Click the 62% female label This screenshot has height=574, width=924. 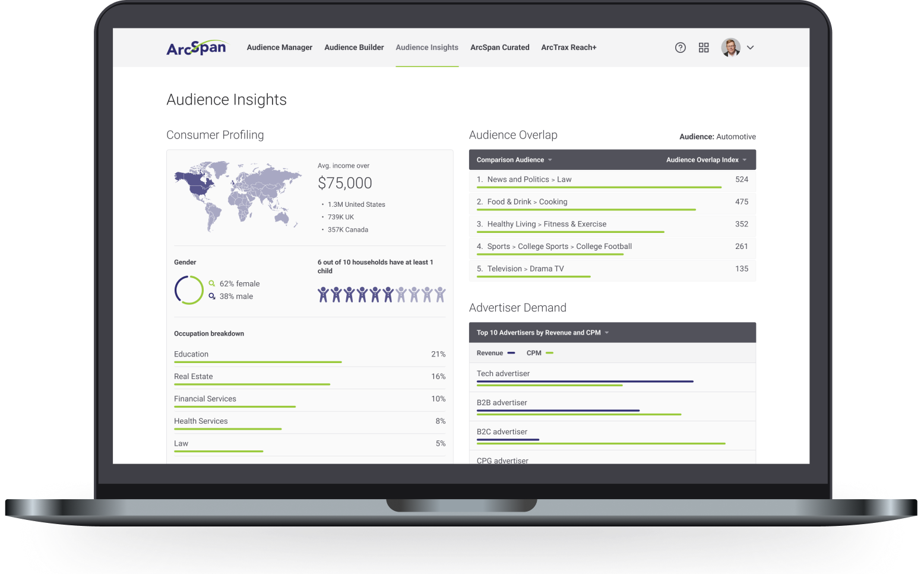pyautogui.click(x=240, y=283)
